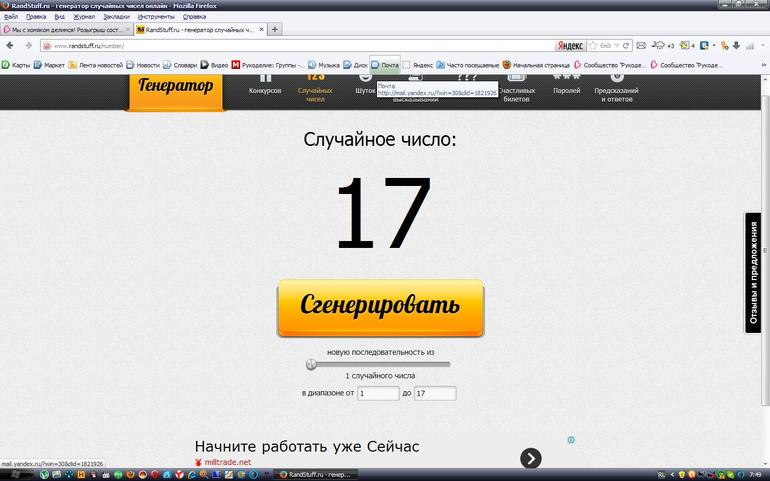Open the Вид menu
The height and width of the screenshot is (481, 770).
[59, 17]
